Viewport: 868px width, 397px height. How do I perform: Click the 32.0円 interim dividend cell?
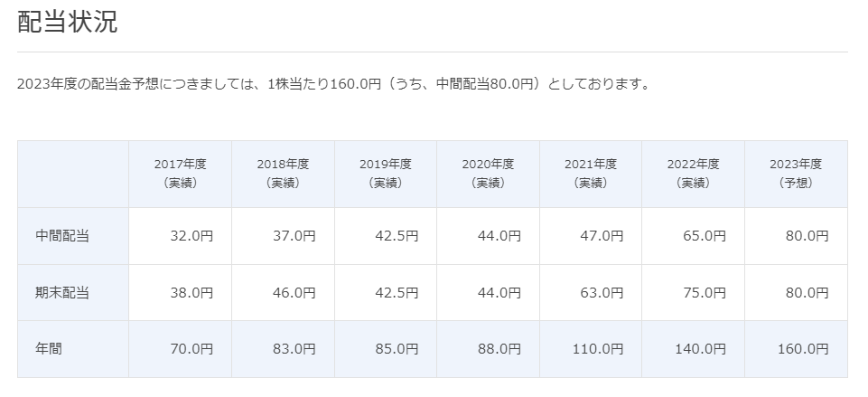point(191,236)
